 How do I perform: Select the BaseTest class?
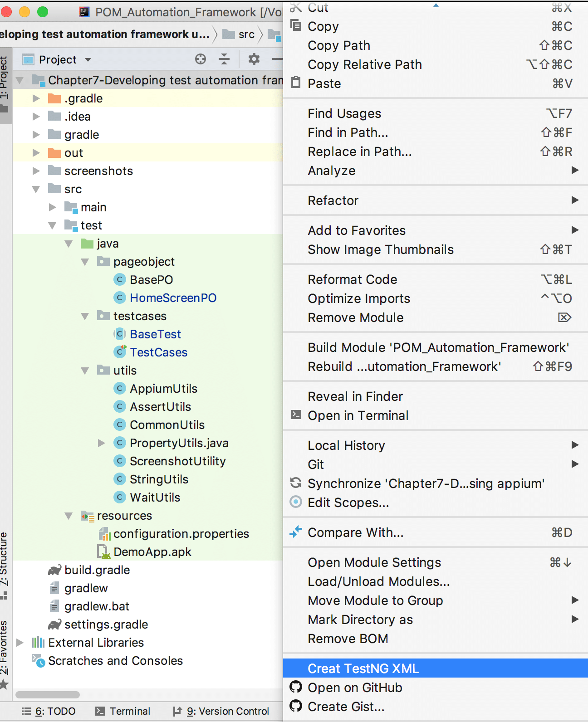pyautogui.click(x=156, y=334)
